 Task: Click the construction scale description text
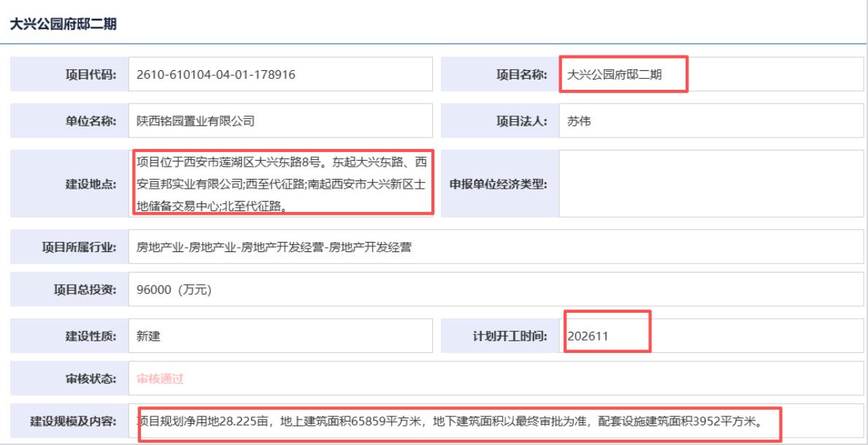[x=450, y=421]
